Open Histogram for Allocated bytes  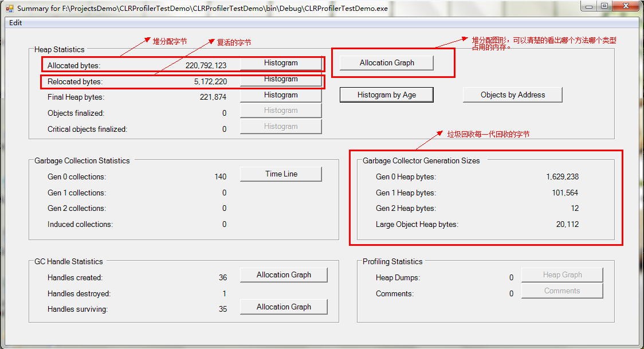[281, 63]
